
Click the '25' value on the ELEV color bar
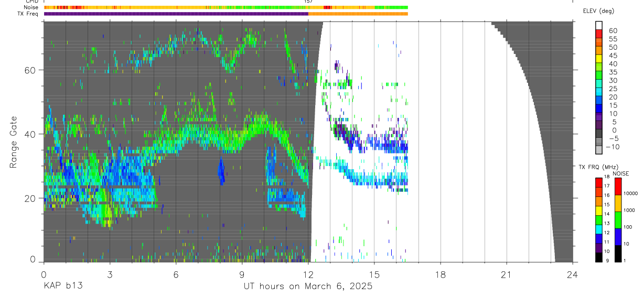coord(612,89)
